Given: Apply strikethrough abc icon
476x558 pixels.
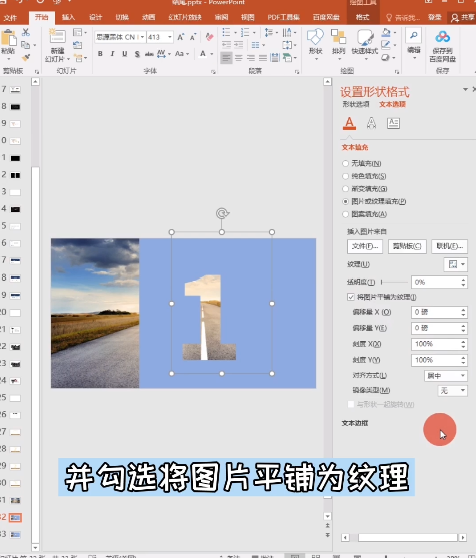Looking at the screenshot, I should tap(149, 54).
